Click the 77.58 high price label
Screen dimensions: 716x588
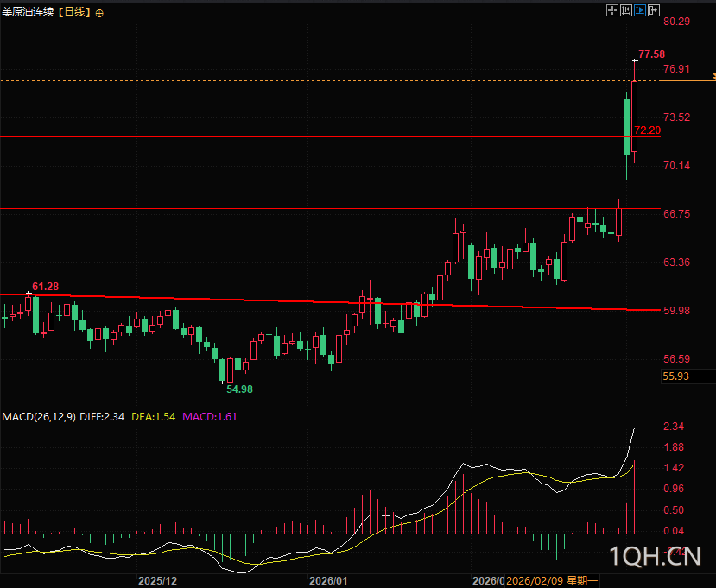651,54
